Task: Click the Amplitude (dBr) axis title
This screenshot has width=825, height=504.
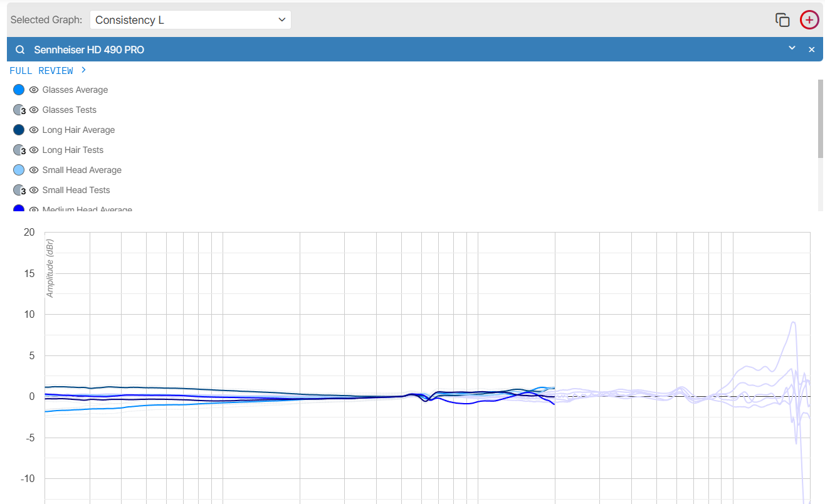Action: 50,268
